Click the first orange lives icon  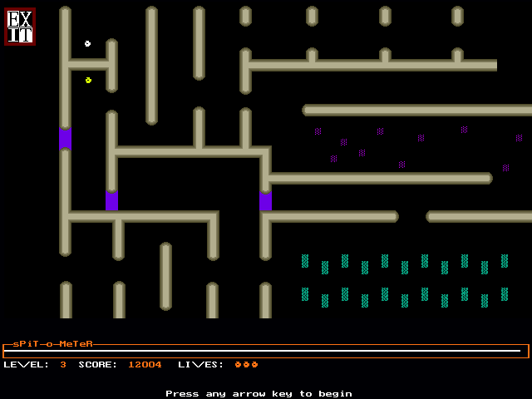pyautogui.click(x=238, y=364)
